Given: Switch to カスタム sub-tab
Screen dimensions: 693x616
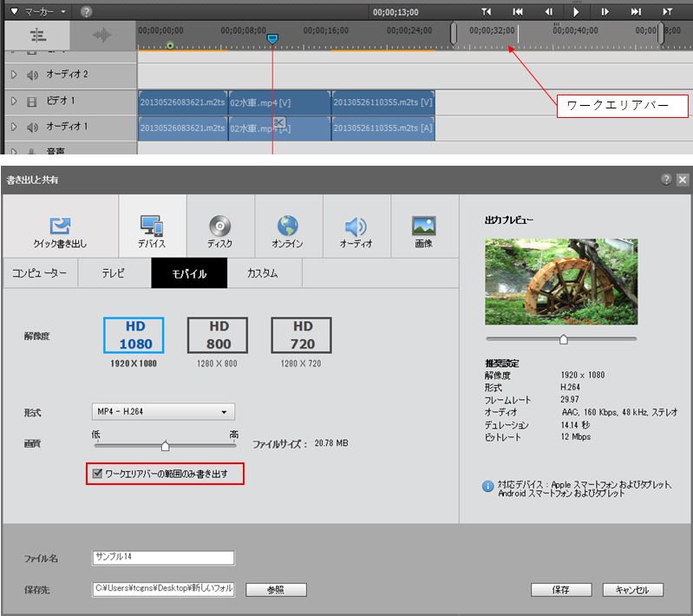Looking at the screenshot, I should (x=263, y=273).
